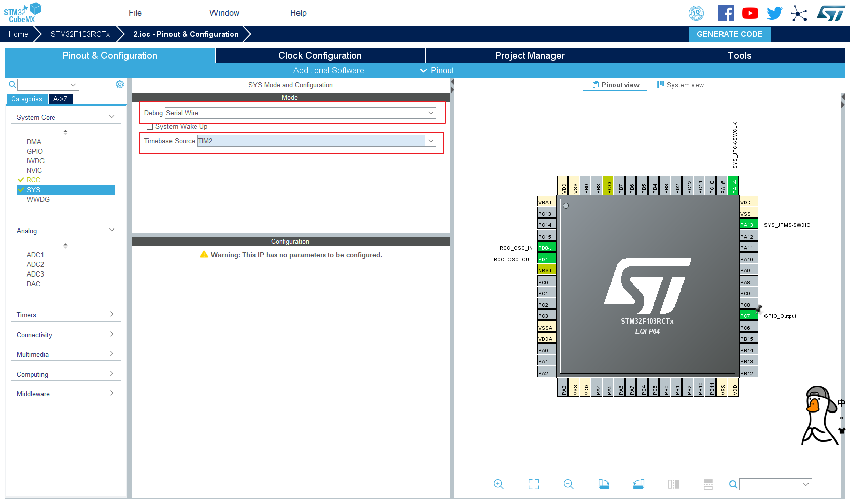
Task: Select the PD0 RCC_OSC_IN pin
Action: coord(547,248)
